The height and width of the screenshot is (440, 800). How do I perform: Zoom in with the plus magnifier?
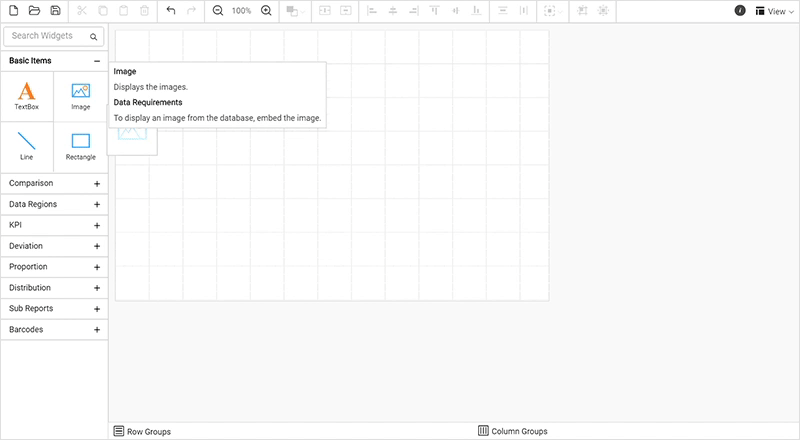(266, 11)
